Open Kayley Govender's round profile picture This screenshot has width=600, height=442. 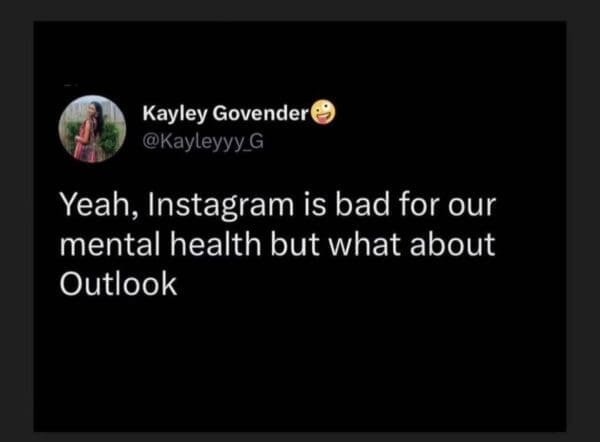tap(92, 129)
